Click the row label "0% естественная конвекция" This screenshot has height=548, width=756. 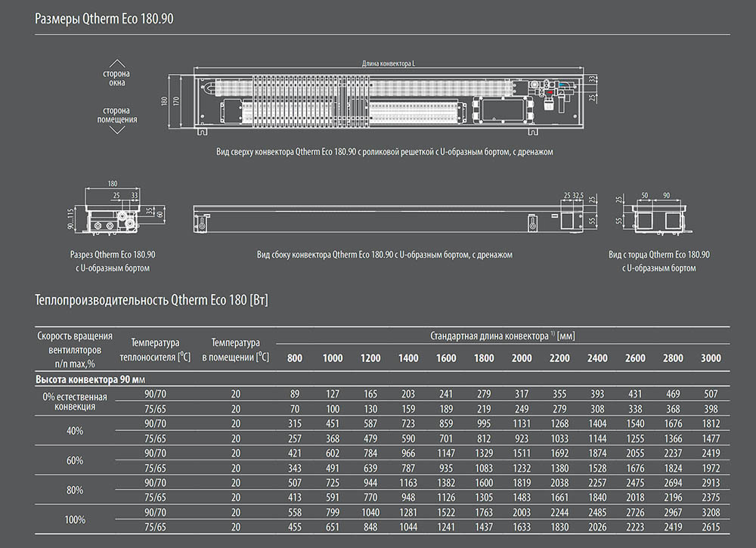75,401
